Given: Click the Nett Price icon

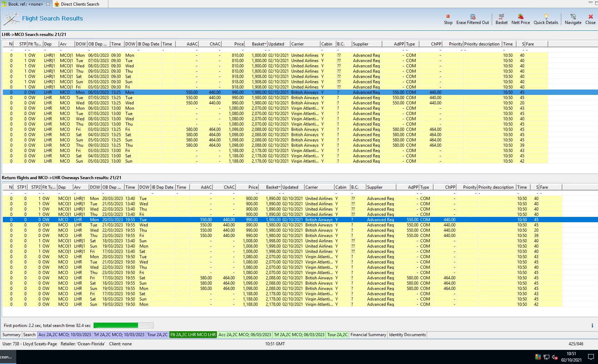Looking at the screenshot, I should pos(520,17).
